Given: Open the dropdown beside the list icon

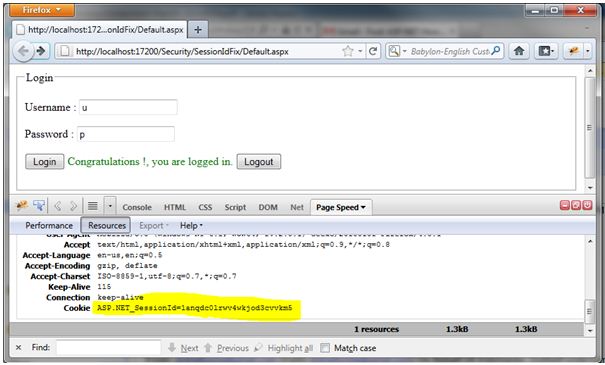Looking at the screenshot, I should [110, 206].
